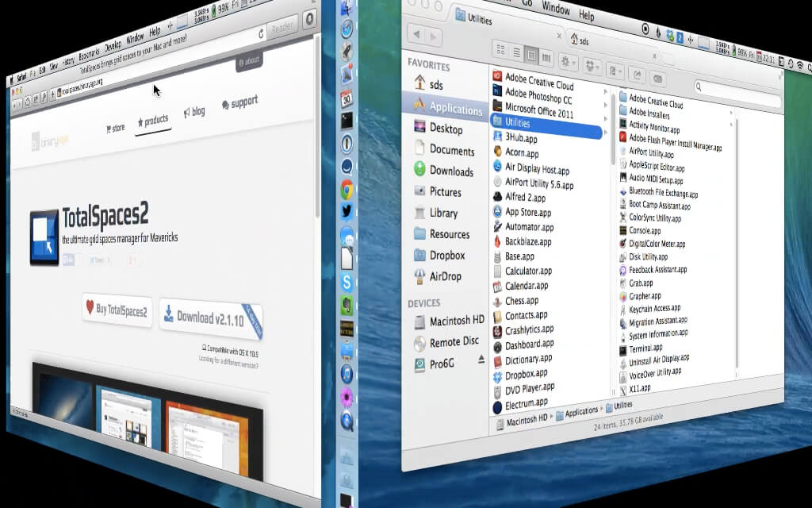Select Terminal.app in the Utilities column
Viewport: 812px width, 508px height.
click(x=646, y=348)
